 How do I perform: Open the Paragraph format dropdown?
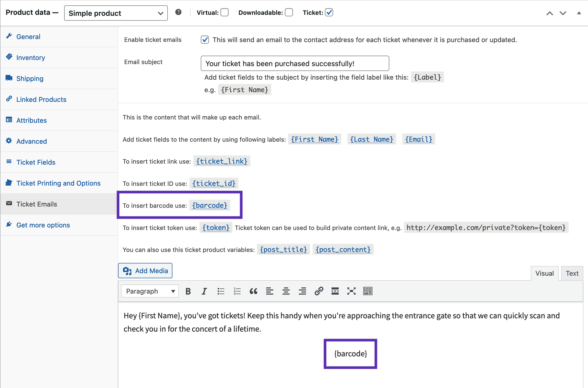(149, 291)
